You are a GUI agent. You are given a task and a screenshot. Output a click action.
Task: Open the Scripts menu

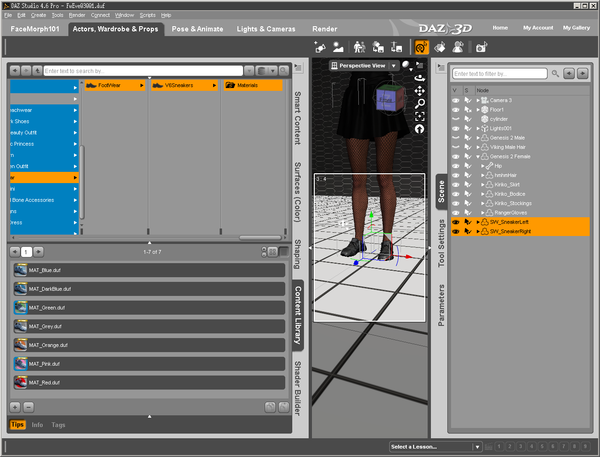147,15
